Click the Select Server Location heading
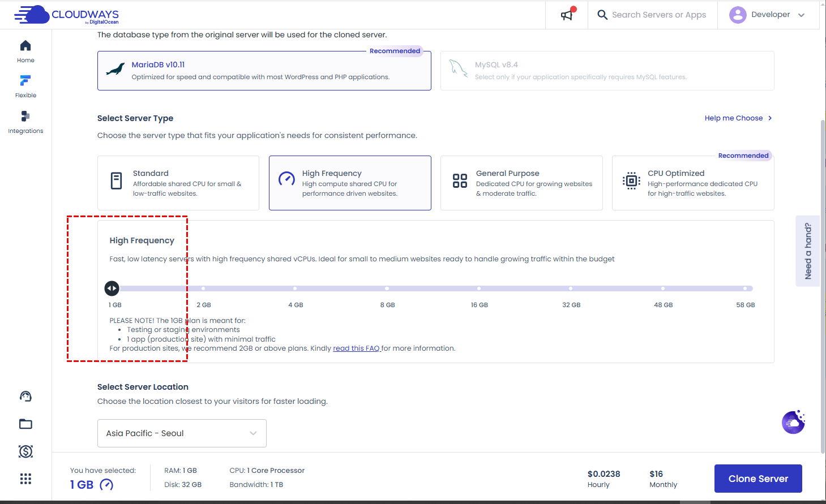The height and width of the screenshot is (504, 826). click(x=143, y=387)
